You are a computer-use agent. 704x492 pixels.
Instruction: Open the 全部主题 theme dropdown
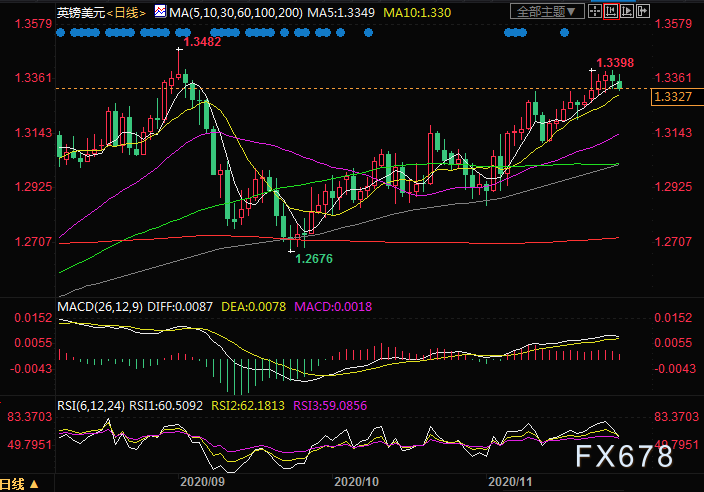click(547, 12)
